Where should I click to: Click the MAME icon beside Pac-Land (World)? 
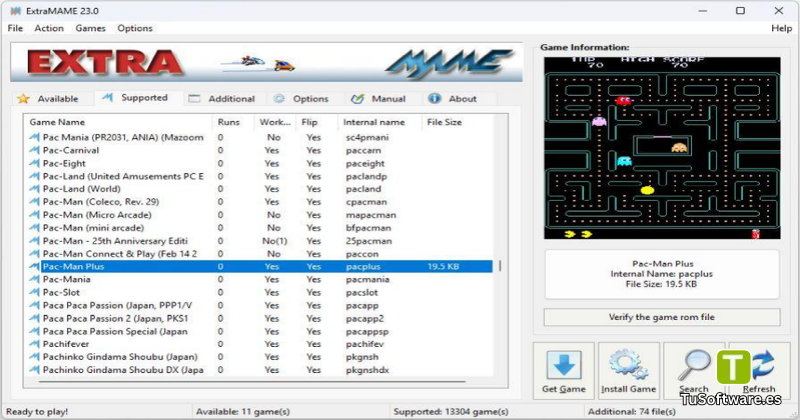point(34,189)
